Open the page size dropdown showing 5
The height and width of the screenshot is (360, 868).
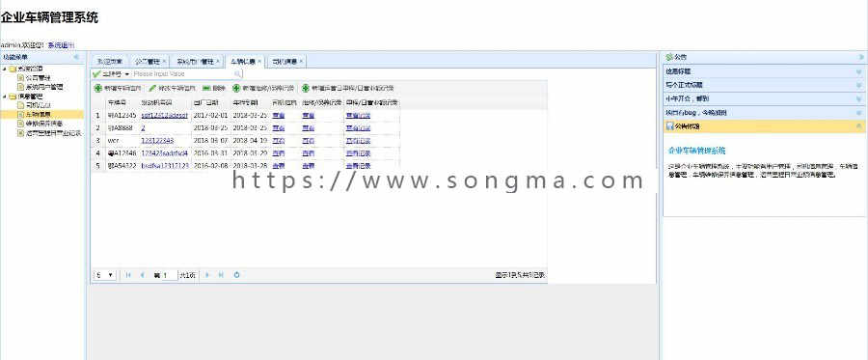click(110, 275)
